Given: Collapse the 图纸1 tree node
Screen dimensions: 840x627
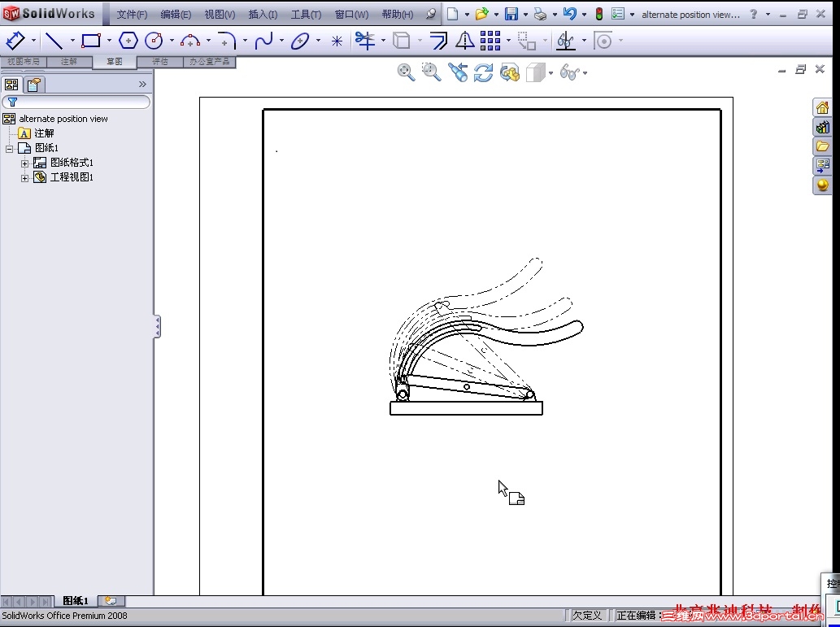Looking at the screenshot, I should click(9, 149).
